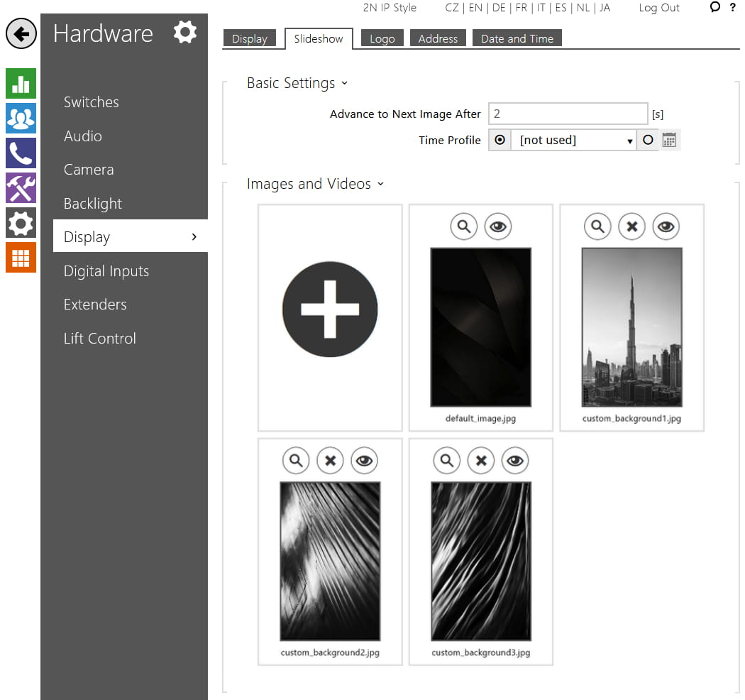Open the [not used] Time Profile dropdown
The height and width of the screenshot is (700, 745).
[x=573, y=141]
